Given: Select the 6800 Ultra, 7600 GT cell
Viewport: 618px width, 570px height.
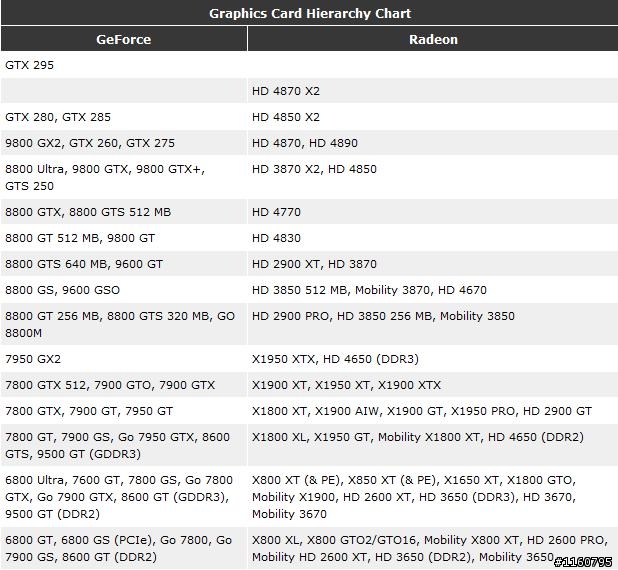Looking at the screenshot, I should coord(124,497).
